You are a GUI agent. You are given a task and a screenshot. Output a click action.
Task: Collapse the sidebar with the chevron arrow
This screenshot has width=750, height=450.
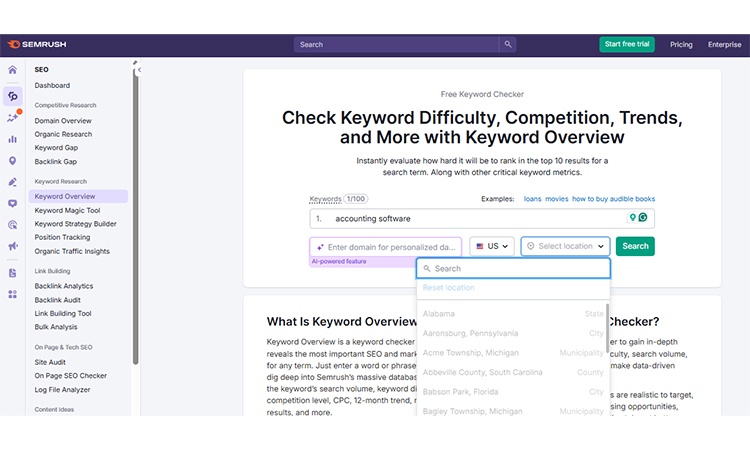pyautogui.click(x=139, y=70)
